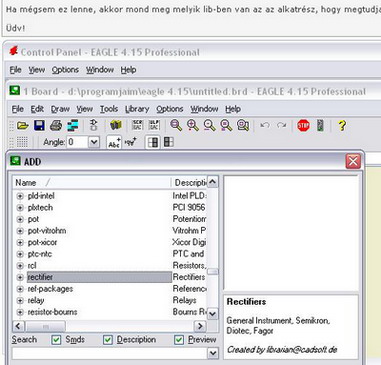381x365 pixels.
Task: Sort by the Description column header
Action: coord(189,183)
